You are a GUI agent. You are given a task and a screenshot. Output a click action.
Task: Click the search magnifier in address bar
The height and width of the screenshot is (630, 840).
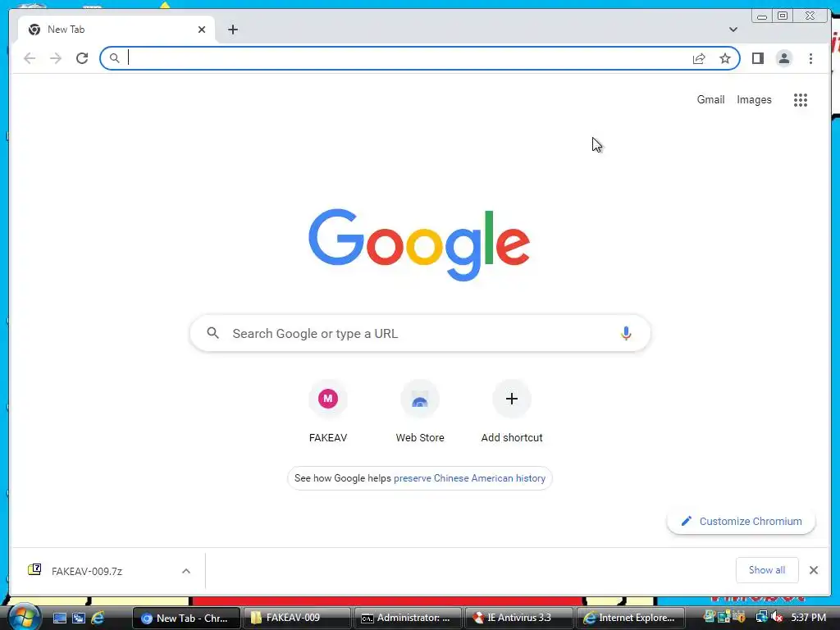pyautogui.click(x=114, y=58)
